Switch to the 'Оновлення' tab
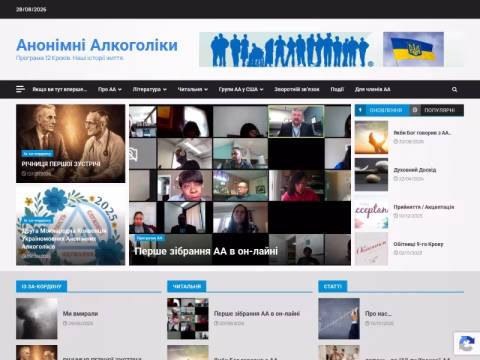The width and height of the screenshot is (480, 360). coord(382,110)
